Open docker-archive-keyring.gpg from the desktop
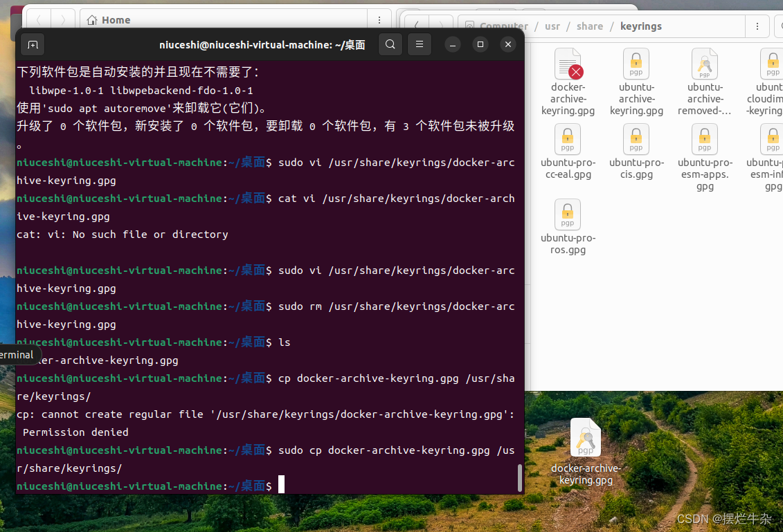The height and width of the screenshot is (532, 783). (x=586, y=437)
